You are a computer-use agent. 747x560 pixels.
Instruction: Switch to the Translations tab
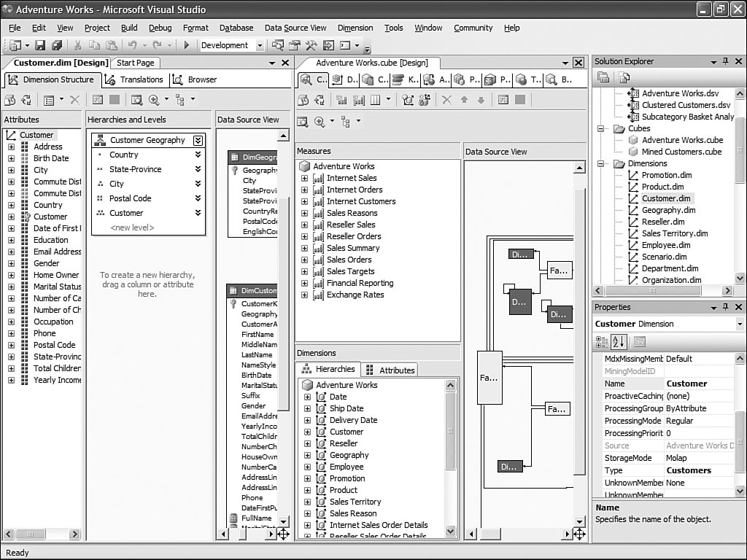coord(134,79)
